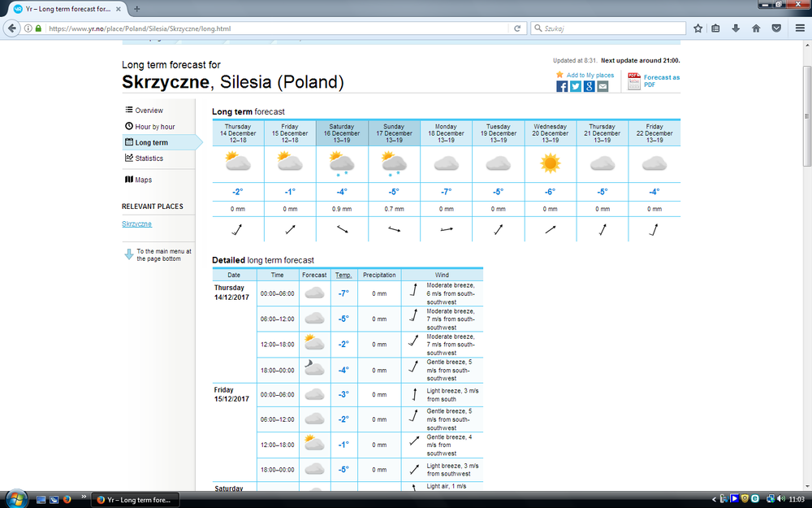The height and width of the screenshot is (508, 812).
Task: Click the Windows Start orb
Action: coord(16,499)
